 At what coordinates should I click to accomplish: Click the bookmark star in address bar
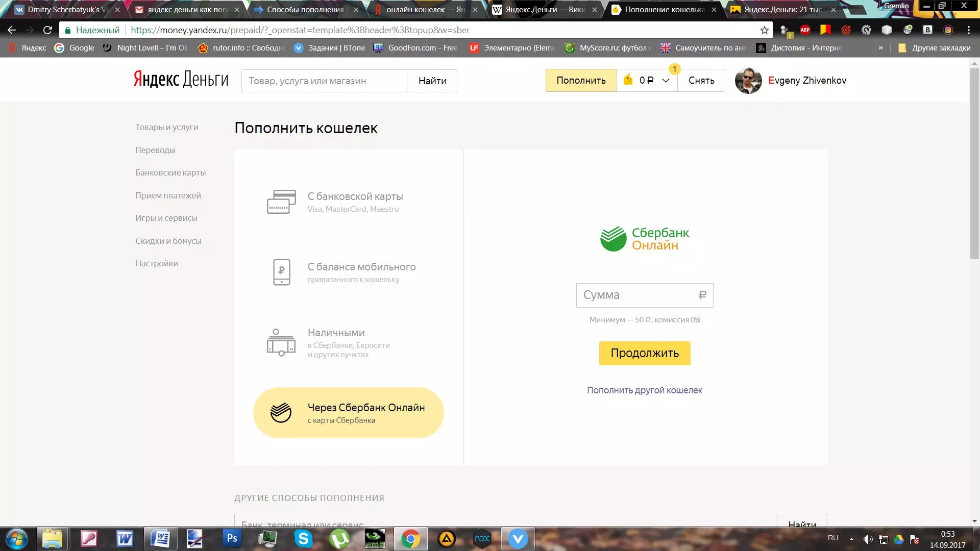coord(764,30)
